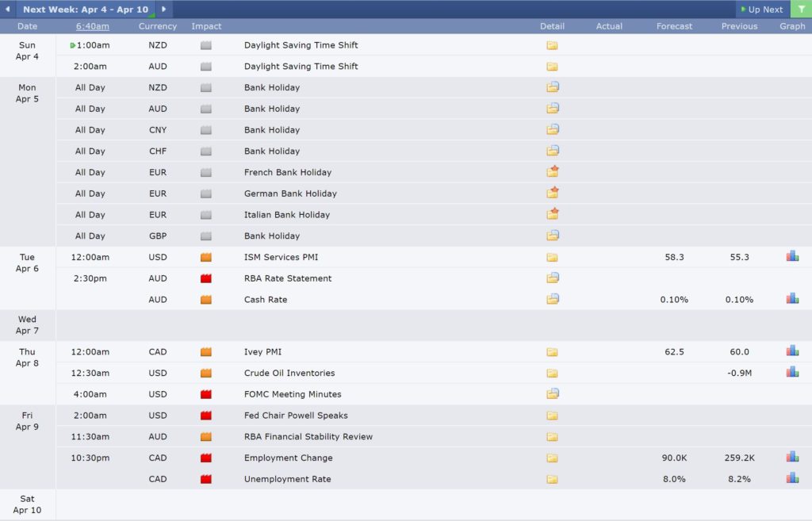Open the calendar filter funnel icon

tap(802, 10)
